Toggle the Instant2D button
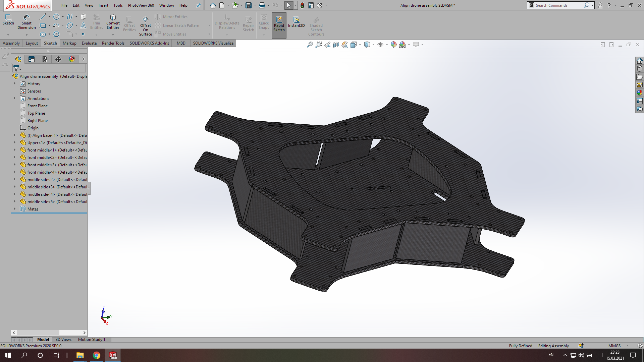Screen dimensions: 644x362 click(297, 22)
